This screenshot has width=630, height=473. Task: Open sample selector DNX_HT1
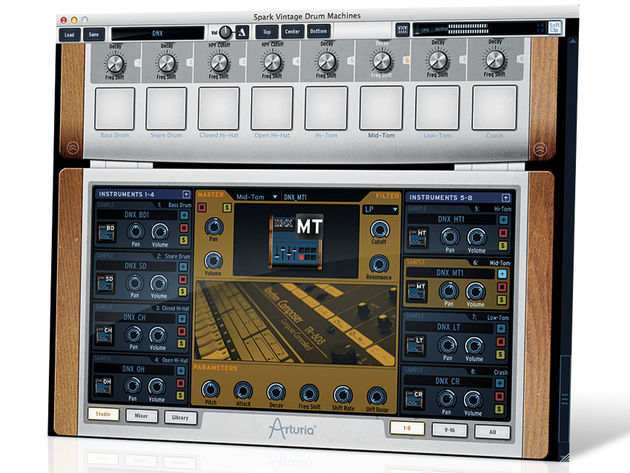click(x=452, y=219)
